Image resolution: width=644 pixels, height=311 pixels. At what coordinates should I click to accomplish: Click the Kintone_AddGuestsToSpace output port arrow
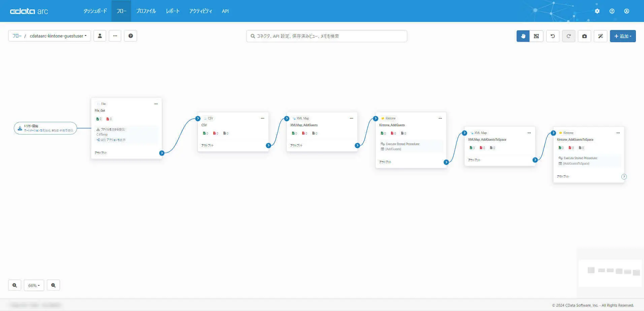[x=624, y=177]
